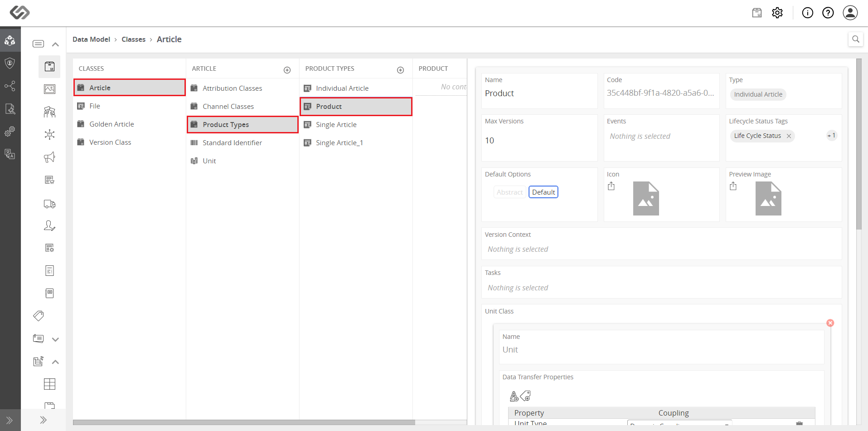Select Individual Article product type
Viewport: 868px width, 431px height.
coord(356,88)
